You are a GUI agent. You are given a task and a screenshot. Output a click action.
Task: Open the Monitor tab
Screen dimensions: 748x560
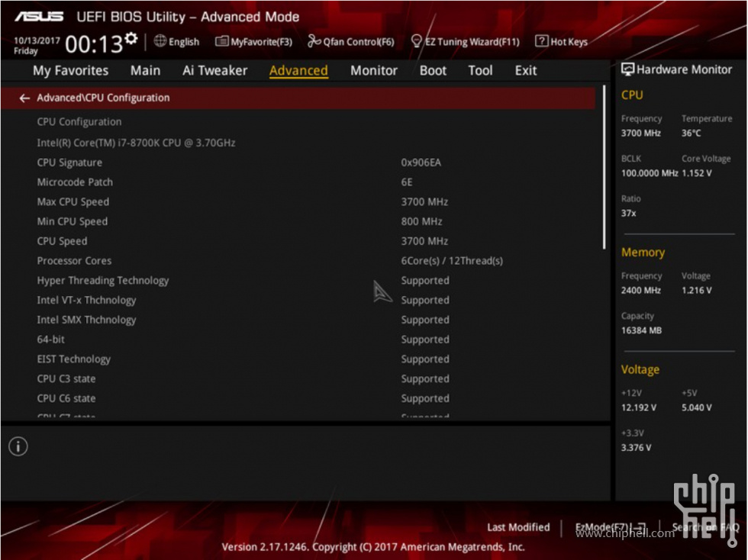click(373, 71)
